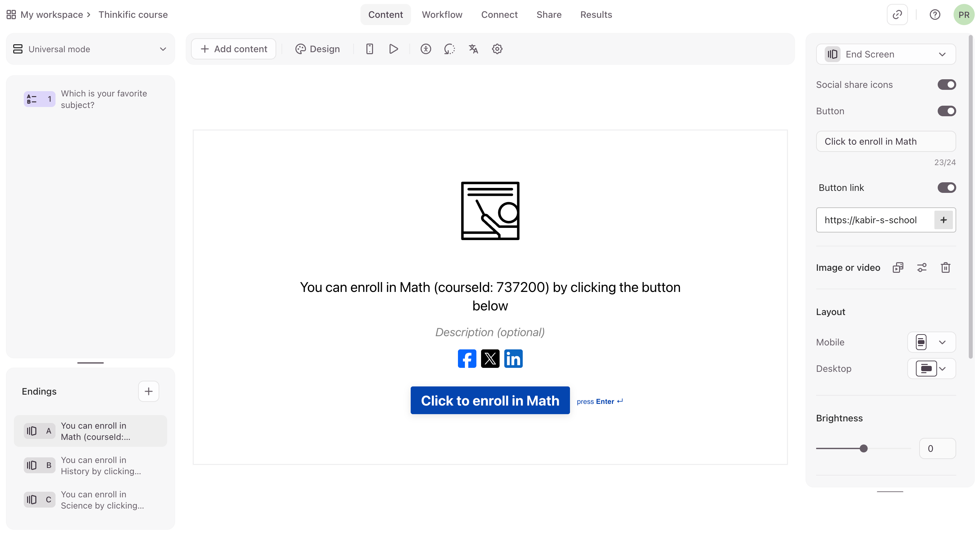
Task: Click the Brightness slider handle
Action: (x=864, y=448)
